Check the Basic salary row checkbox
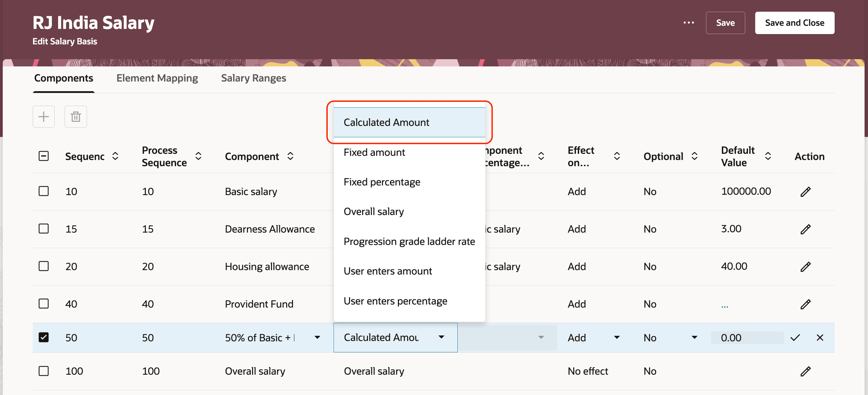The width and height of the screenshot is (868, 395). (x=44, y=191)
